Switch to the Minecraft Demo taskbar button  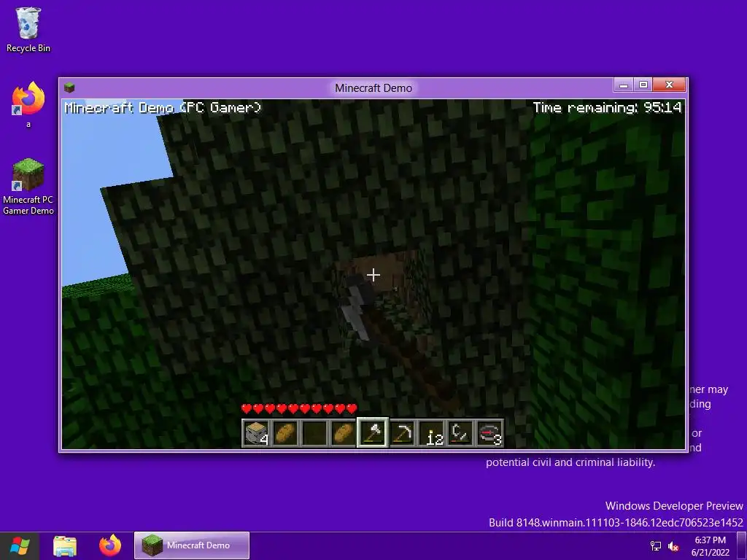tap(192, 545)
